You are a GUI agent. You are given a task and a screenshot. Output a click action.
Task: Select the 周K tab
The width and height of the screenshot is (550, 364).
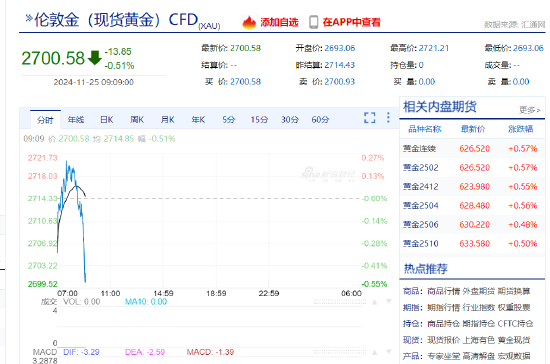[137, 120]
